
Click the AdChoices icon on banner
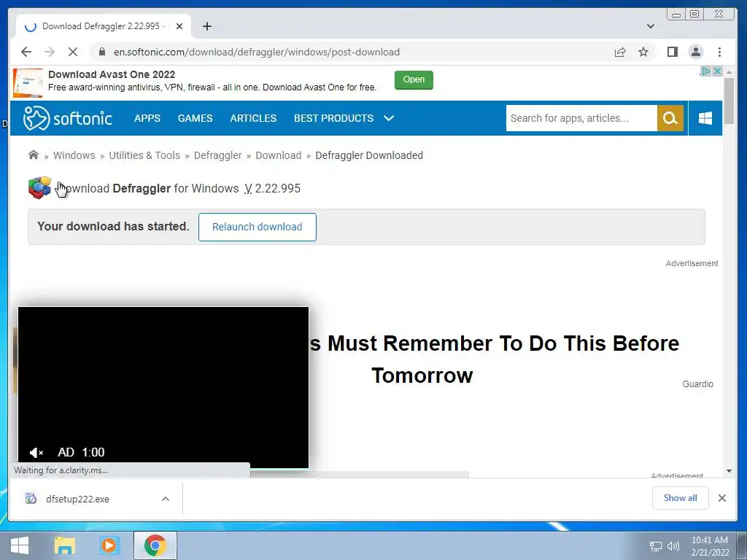pyautogui.click(x=705, y=71)
